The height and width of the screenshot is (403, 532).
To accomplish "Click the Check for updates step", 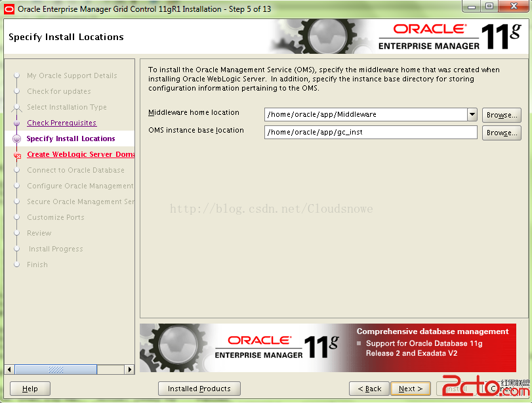I will click(x=59, y=91).
